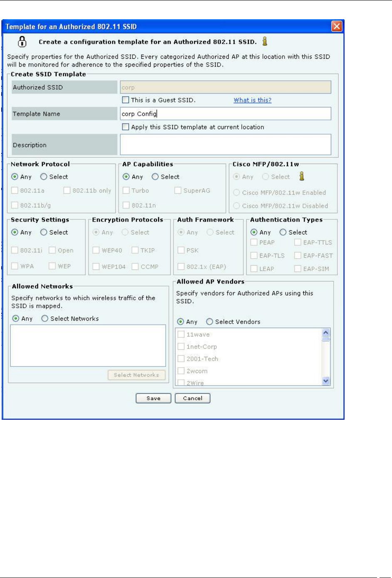Check the Open security box
The height and width of the screenshot is (578, 392).
click(52, 250)
